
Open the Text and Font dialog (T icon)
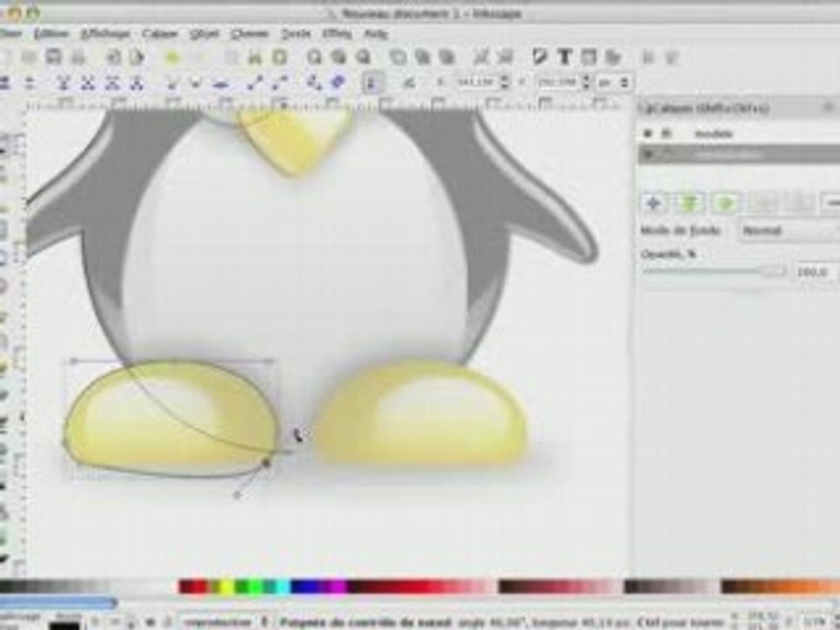(564, 57)
